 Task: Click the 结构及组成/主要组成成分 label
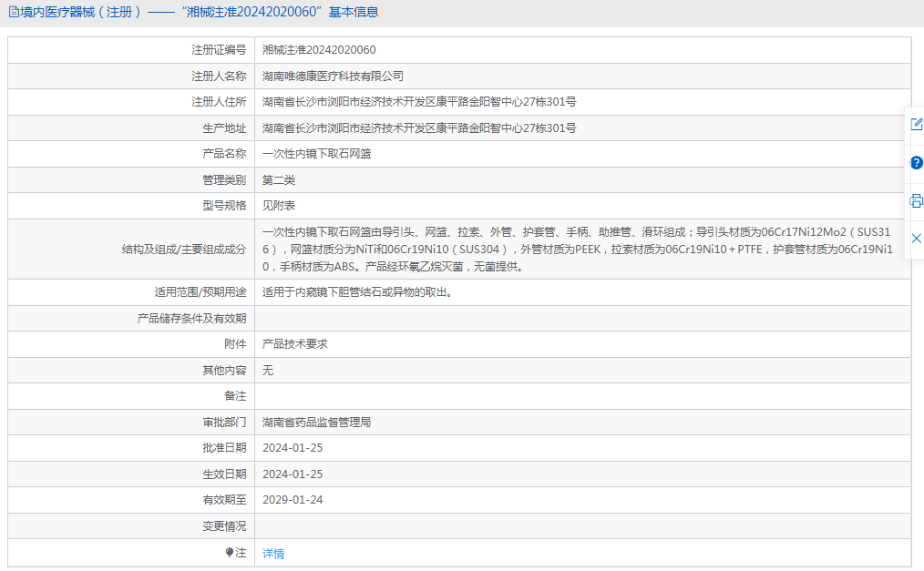[x=184, y=249]
